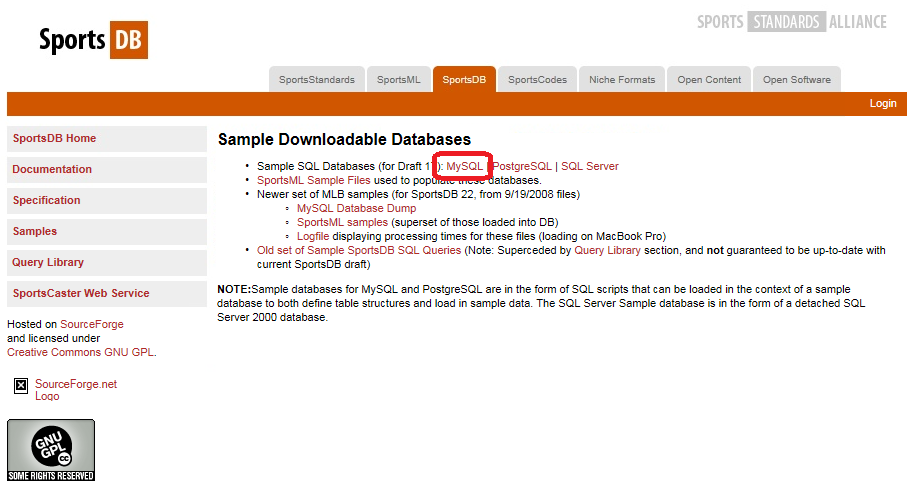Open the Open Content tab
Screen dimensions: 924x487
click(709, 80)
